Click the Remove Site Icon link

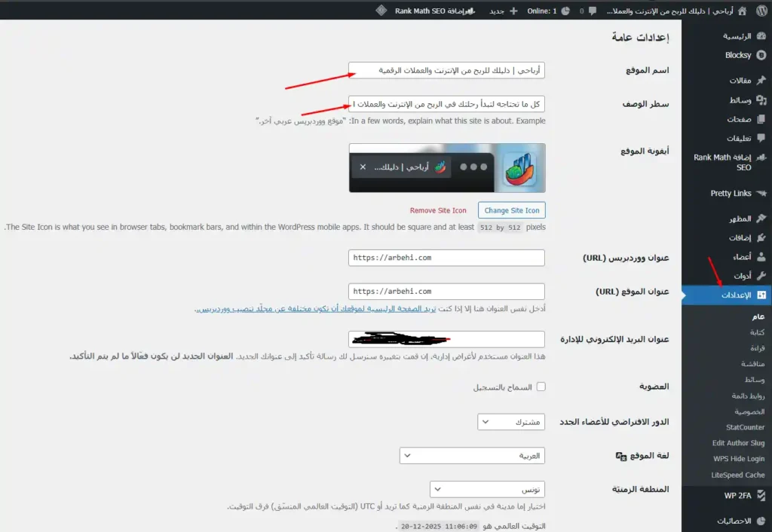[x=438, y=210]
